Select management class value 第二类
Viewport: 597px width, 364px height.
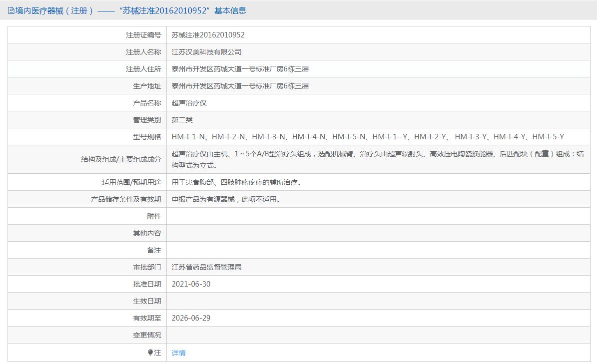point(182,120)
